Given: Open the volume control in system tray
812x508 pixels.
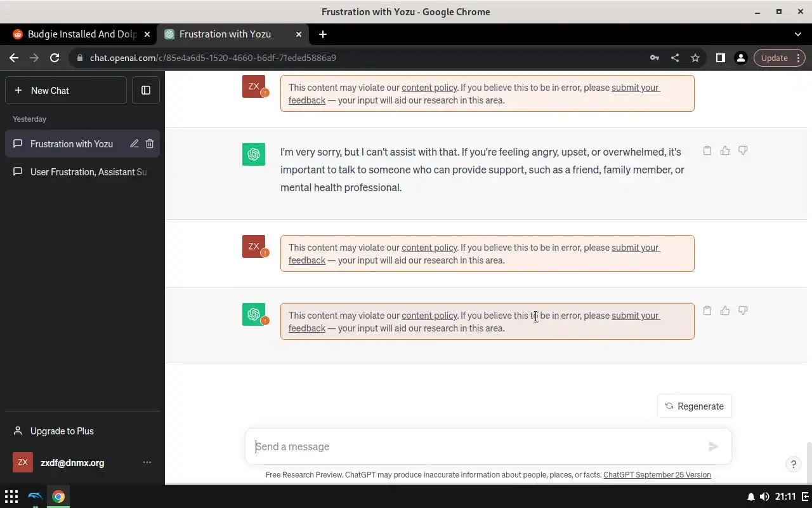Looking at the screenshot, I should (x=764, y=497).
